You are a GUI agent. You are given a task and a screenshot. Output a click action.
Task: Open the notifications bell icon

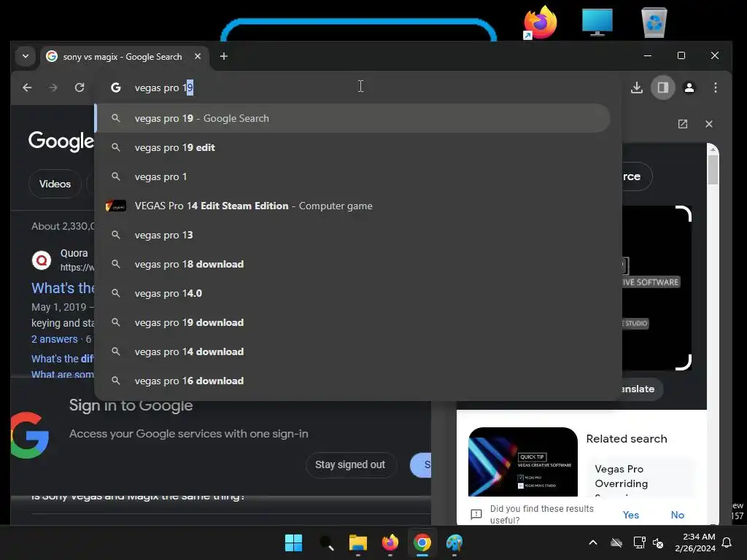(727, 542)
